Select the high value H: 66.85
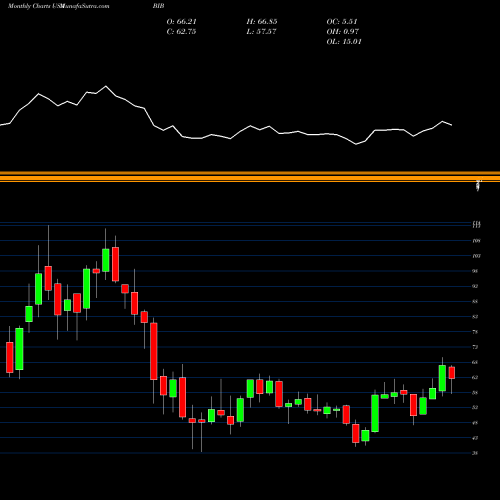 pyautogui.click(x=262, y=22)
